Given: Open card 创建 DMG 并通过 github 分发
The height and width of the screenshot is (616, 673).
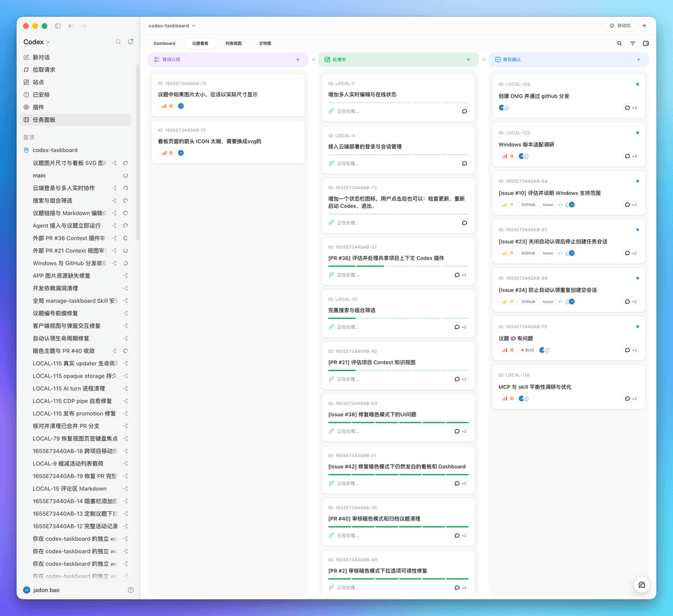Looking at the screenshot, I should click(569, 96).
